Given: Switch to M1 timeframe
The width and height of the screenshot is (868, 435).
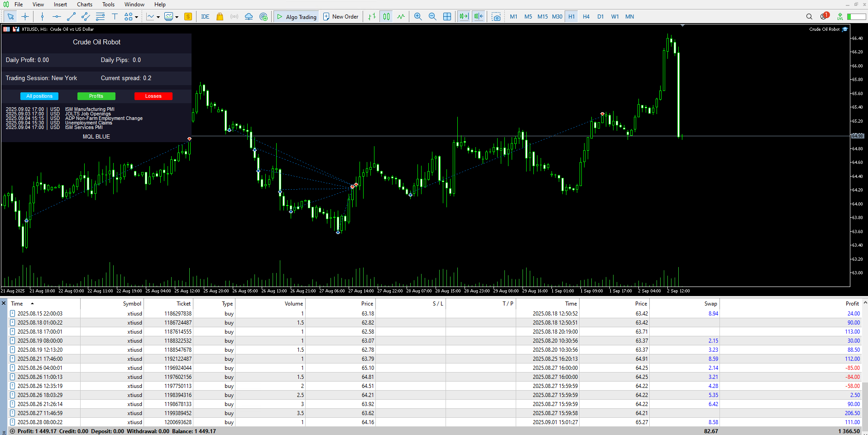Looking at the screenshot, I should [x=513, y=17].
